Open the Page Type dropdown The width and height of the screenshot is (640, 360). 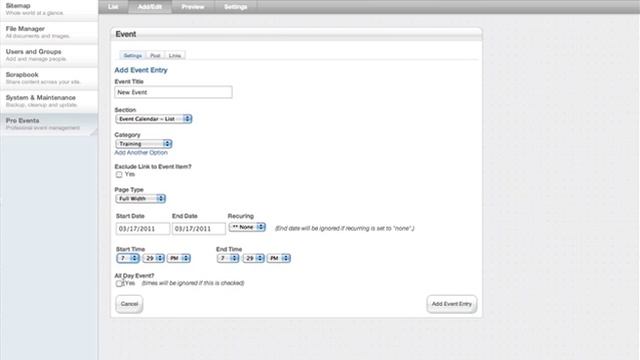tap(141, 198)
